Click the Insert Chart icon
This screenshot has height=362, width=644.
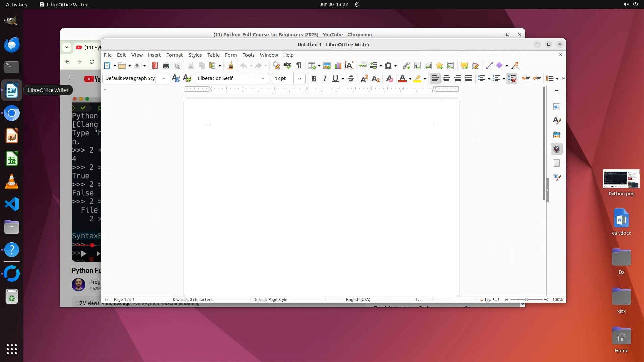click(x=338, y=66)
